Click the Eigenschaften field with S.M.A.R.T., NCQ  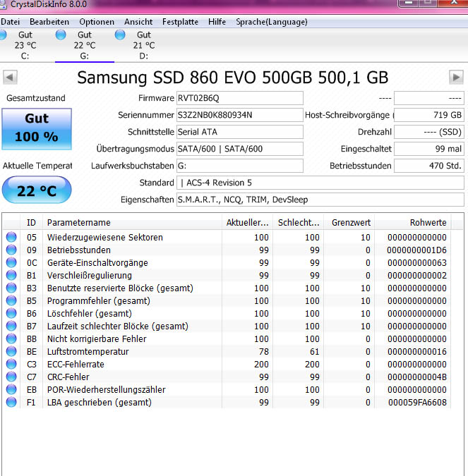click(x=320, y=200)
